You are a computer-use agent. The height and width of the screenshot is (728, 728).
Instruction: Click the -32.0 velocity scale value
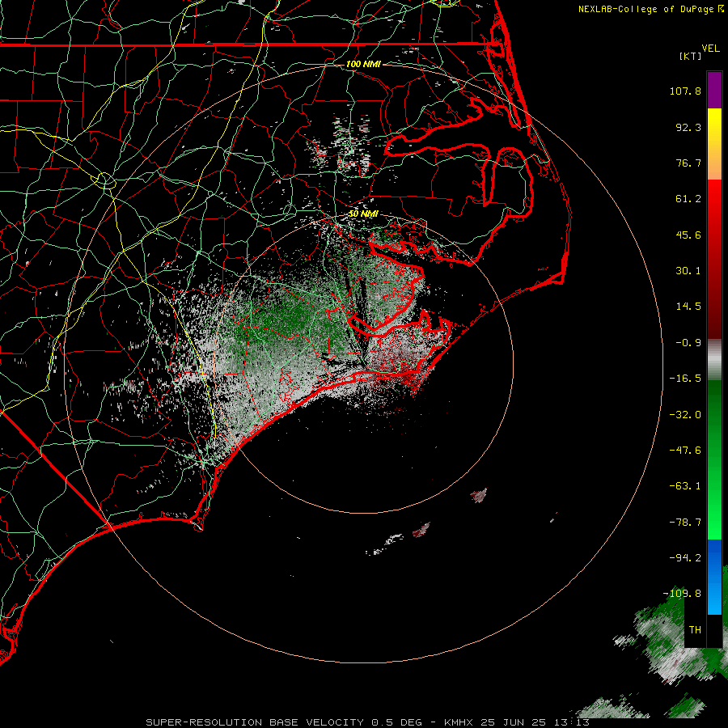(x=685, y=415)
